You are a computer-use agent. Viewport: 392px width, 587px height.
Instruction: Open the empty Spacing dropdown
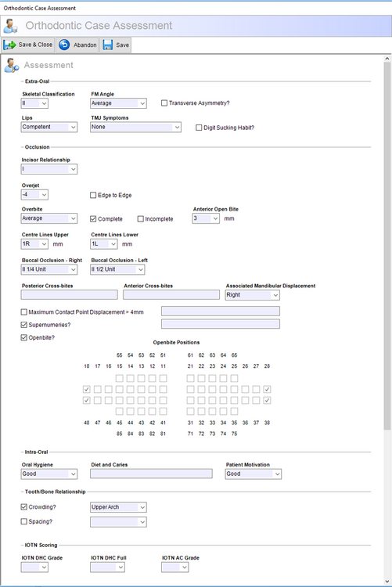coord(118,522)
